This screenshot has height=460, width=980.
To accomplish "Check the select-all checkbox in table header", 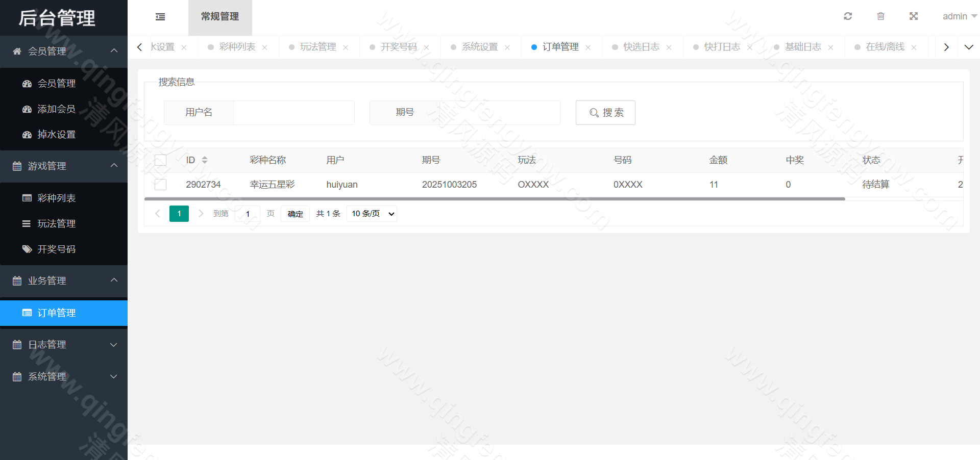I will pos(160,160).
